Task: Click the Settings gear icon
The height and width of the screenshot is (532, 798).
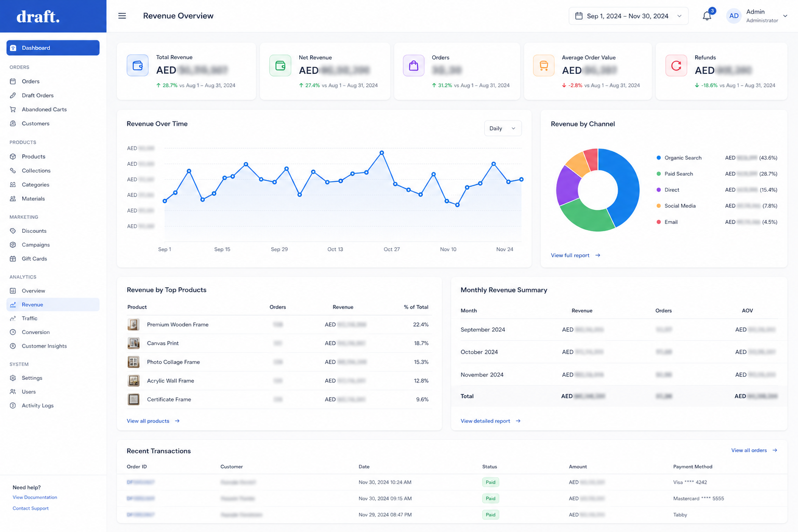Action: click(x=13, y=378)
